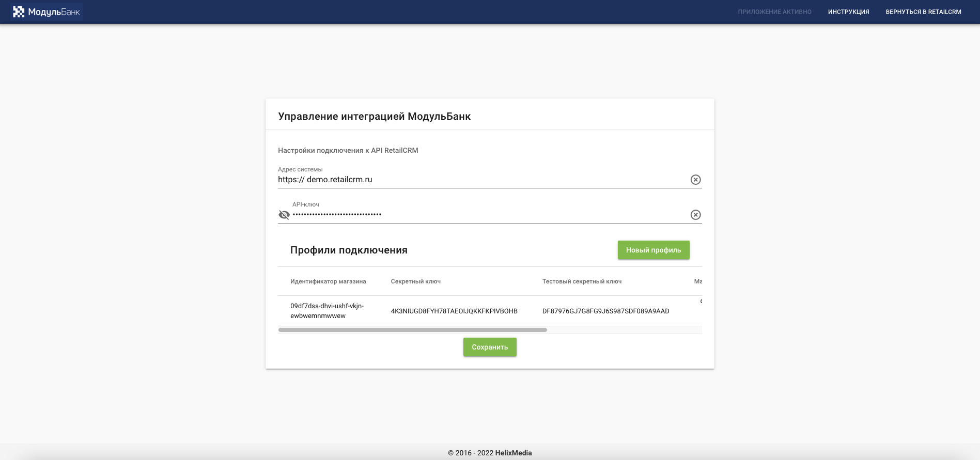Clear the Адрес системы field with the X icon

click(696, 180)
